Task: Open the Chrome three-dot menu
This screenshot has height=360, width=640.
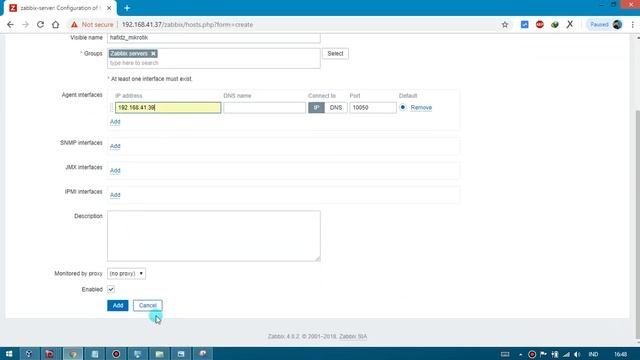Action: tap(633, 24)
